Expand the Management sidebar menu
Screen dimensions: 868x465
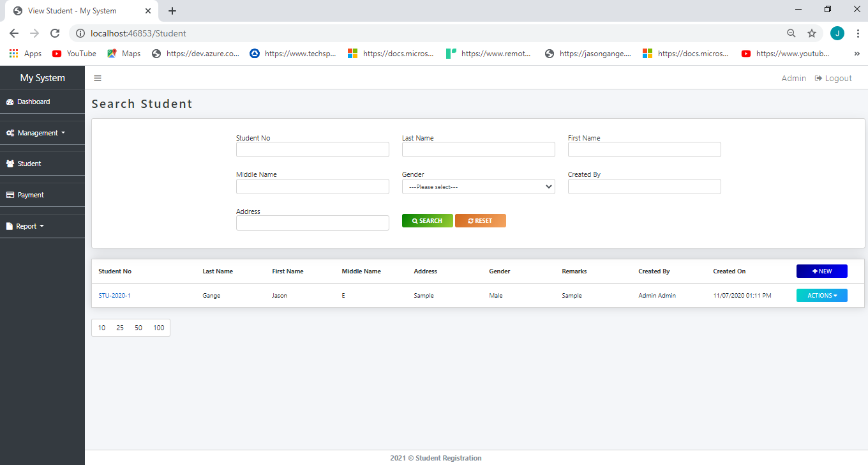coord(42,133)
